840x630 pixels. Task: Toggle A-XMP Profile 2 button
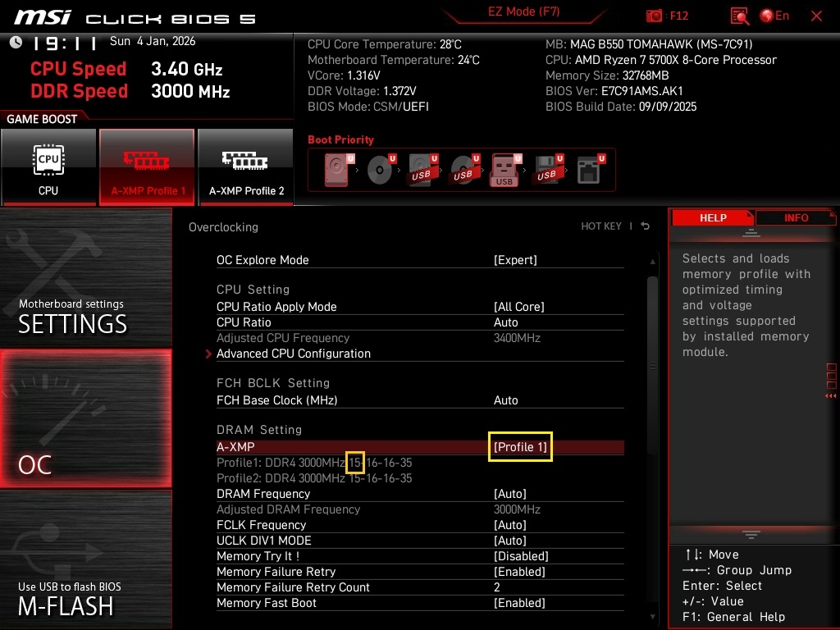(x=246, y=167)
